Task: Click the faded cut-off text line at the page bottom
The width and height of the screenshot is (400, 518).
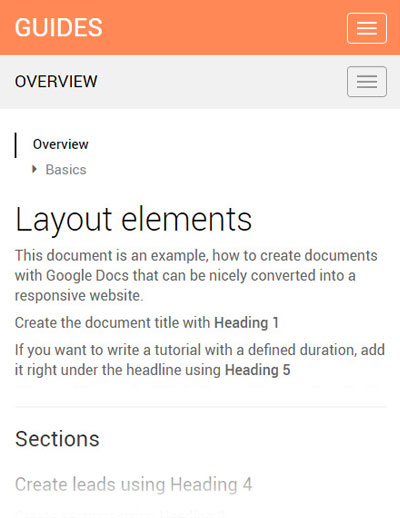Action: pos(120,513)
